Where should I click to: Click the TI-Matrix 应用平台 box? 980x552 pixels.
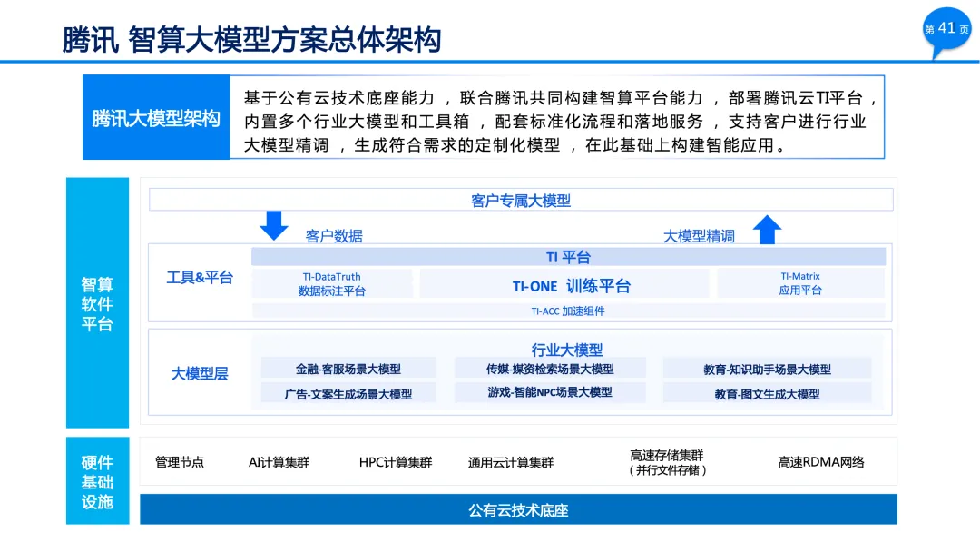(800, 283)
